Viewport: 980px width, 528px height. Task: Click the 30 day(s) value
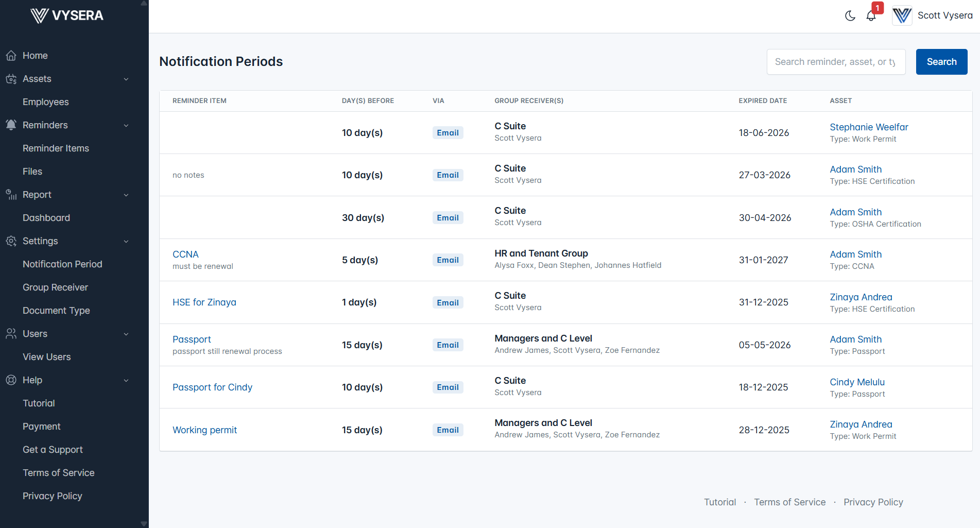[x=363, y=218]
